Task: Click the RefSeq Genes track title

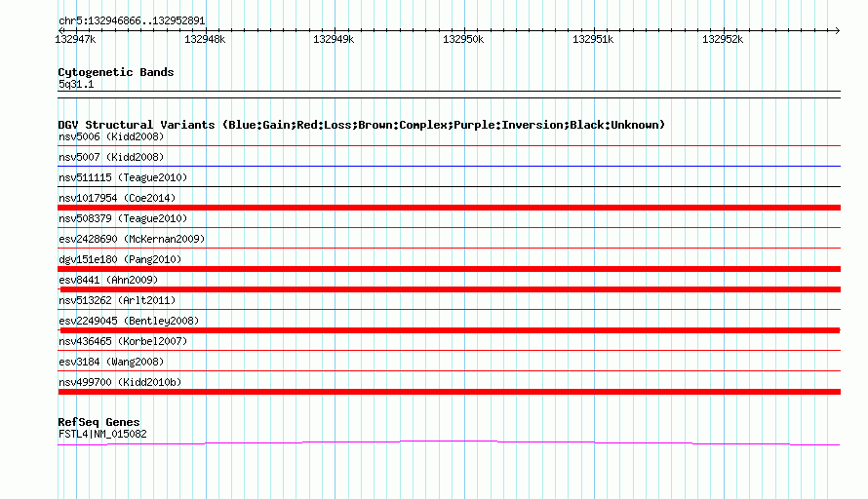Action: coord(99,422)
